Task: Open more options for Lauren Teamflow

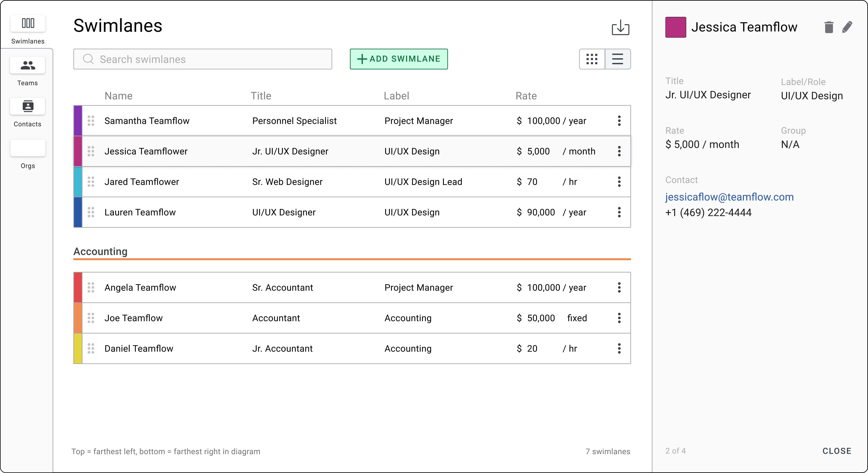Action: point(619,212)
